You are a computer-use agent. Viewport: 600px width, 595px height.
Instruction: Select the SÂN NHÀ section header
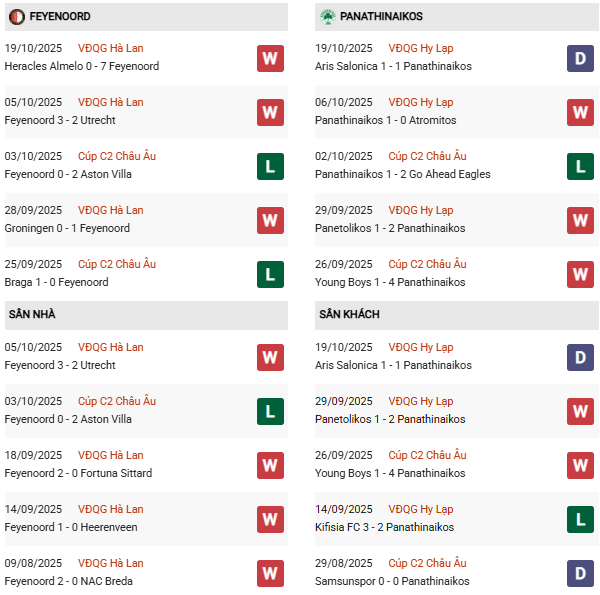click(x=32, y=315)
